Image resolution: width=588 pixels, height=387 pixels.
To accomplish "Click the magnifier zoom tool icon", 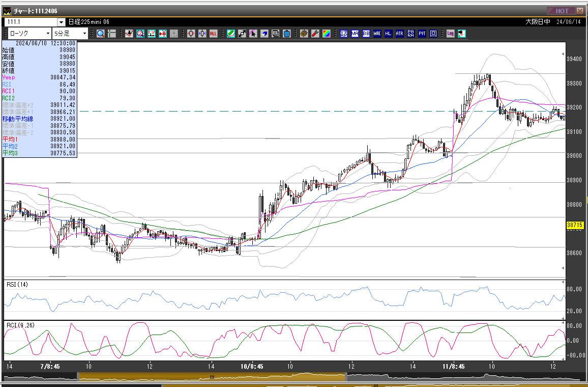I will 101,34.
